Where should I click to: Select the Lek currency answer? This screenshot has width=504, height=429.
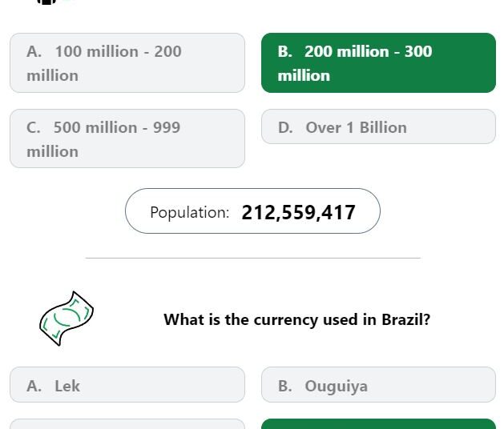(127, 385)
